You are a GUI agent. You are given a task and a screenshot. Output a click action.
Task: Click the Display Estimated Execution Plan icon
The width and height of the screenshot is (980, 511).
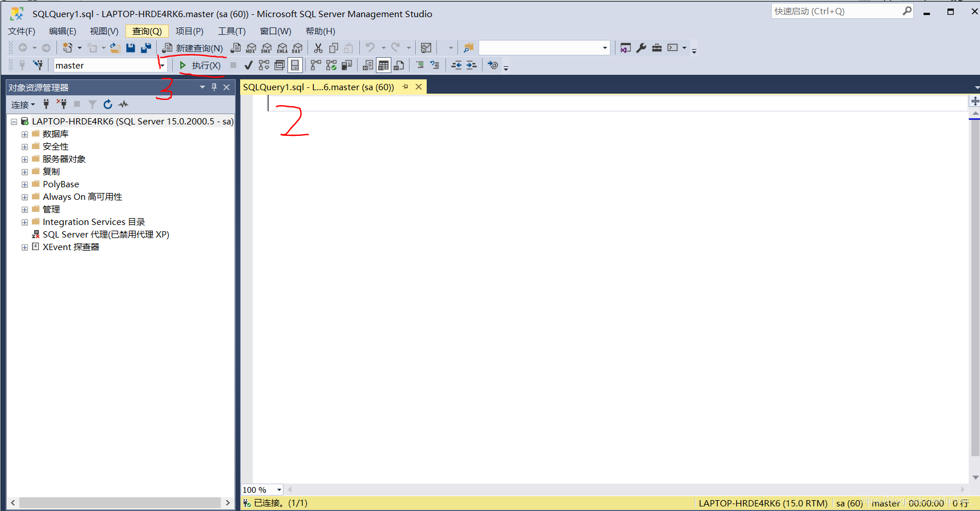click(264, 65)
